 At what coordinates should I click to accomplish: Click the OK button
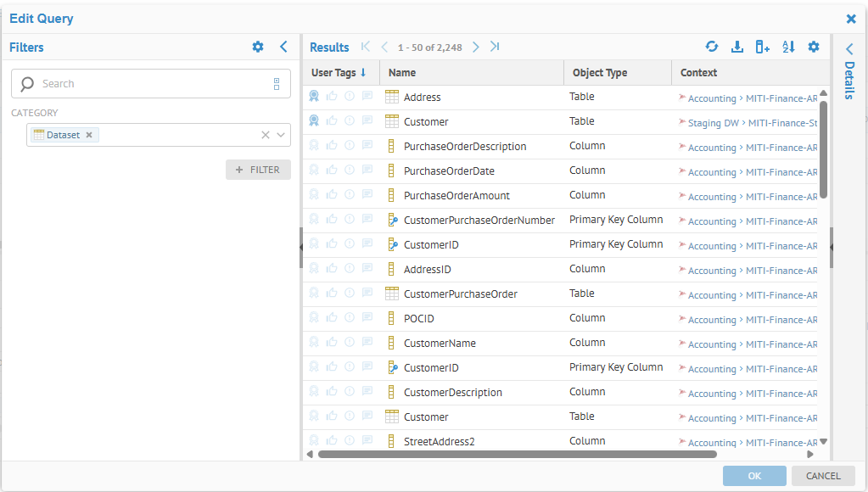click(x=754, y=476)
